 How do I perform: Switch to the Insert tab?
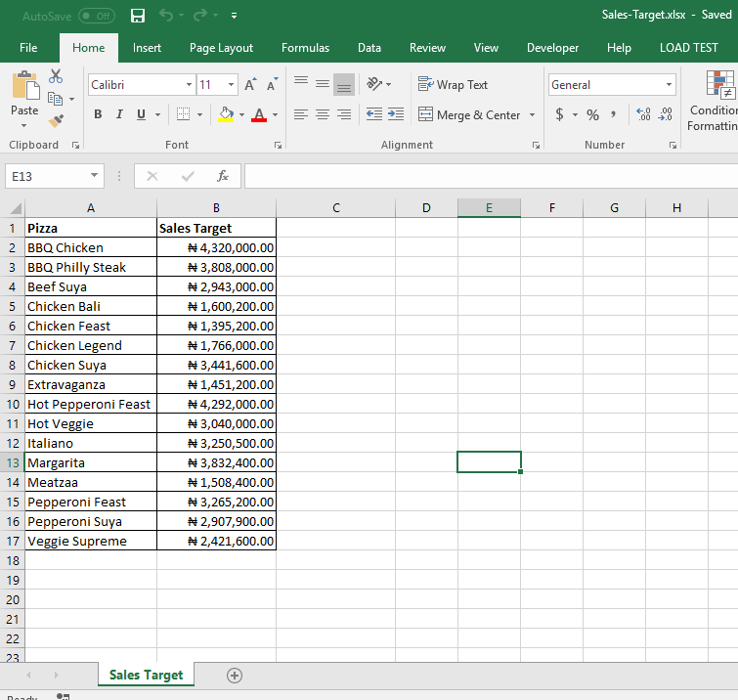click(x=147, y=48)
